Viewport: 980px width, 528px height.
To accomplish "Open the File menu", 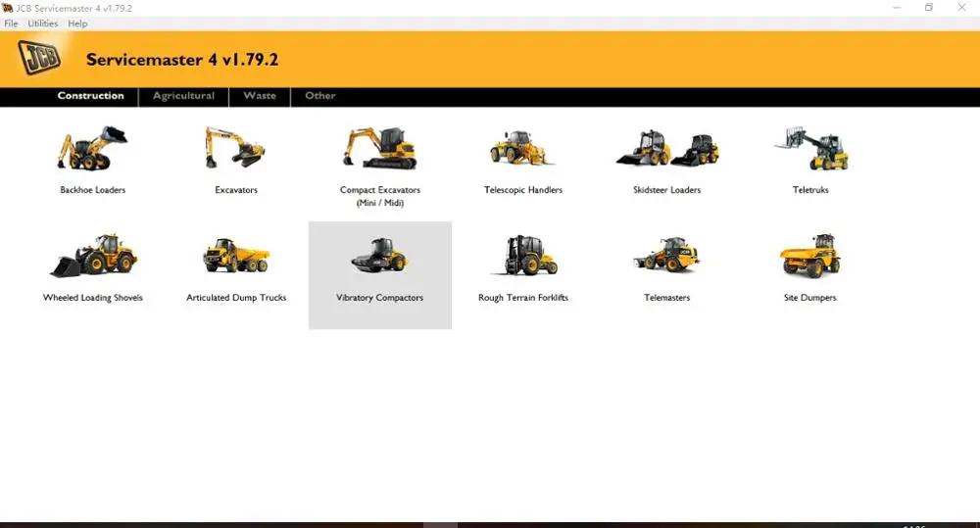I will pyautogui.click(x=11, y=24).
